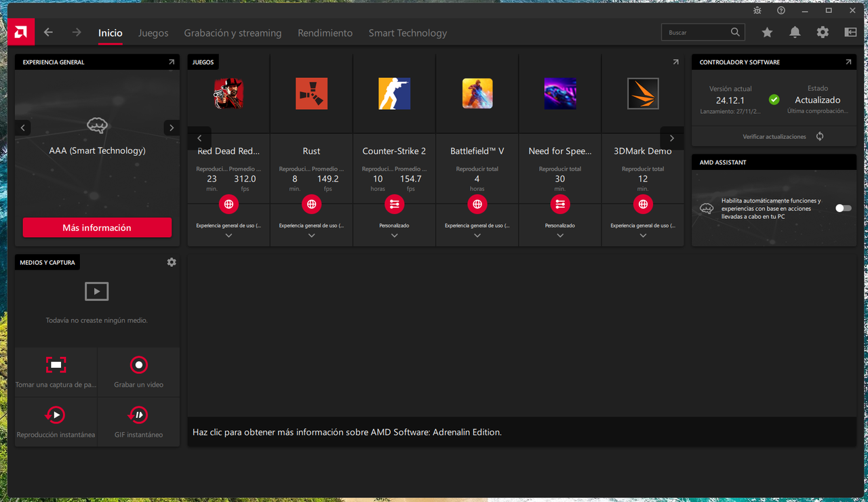
Task: Click globe profile icon under Red Dead
Action: pyautogui.click(x=229, y=204)
